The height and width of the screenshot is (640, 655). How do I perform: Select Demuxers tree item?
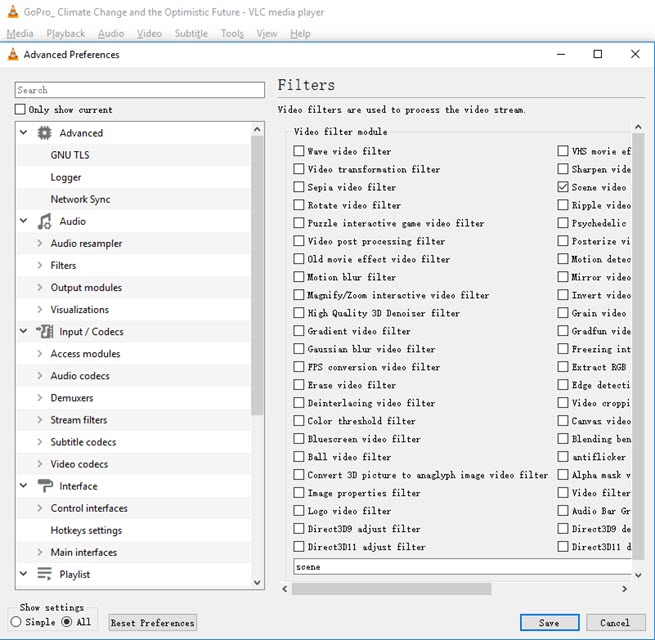pyautogui.click(x=72, y=398)
